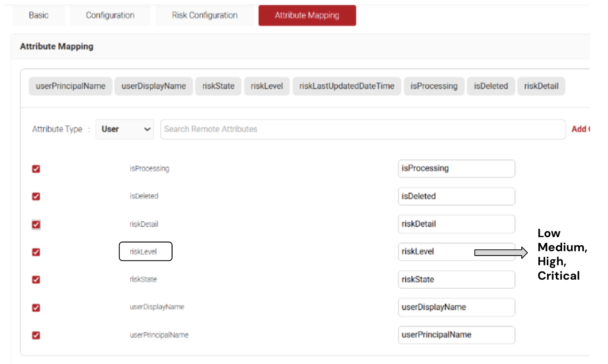608x364 pixels.
Task: Select the riskState chip at top
Action: pos(218,86)
